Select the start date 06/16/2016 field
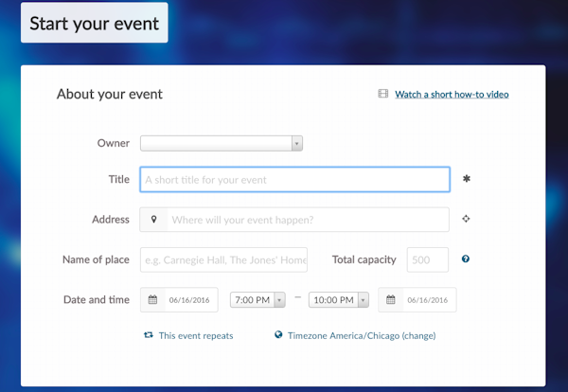 [179, 299]
